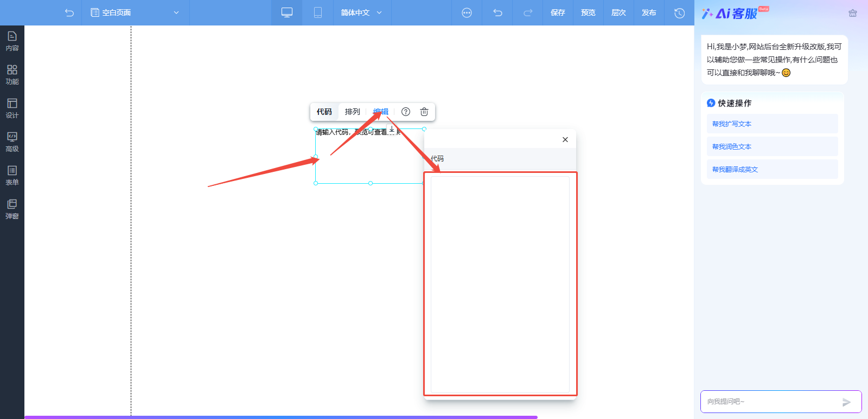Click the trash delete icon
This screenshot has width=868, height=419.
[x=424, y=112]
